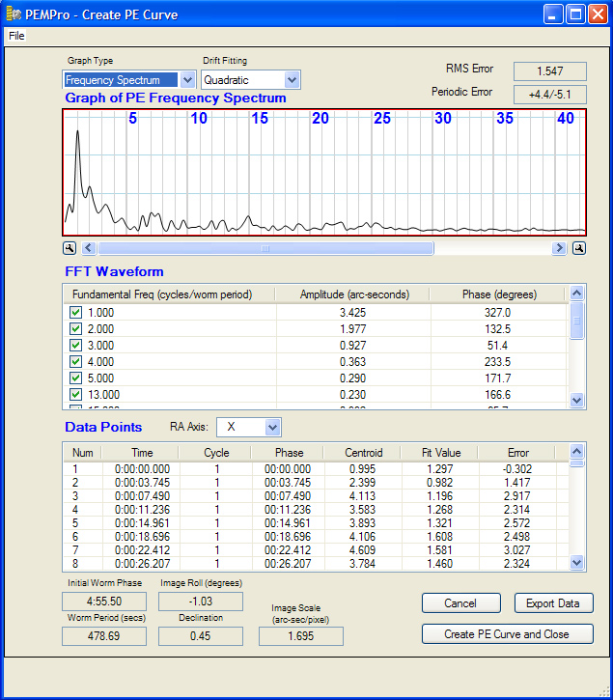Click the tallest peak in frequency spectrum graph
This screenshot has width=613, height=700.
pyautogui.click(x=77, y=132)
